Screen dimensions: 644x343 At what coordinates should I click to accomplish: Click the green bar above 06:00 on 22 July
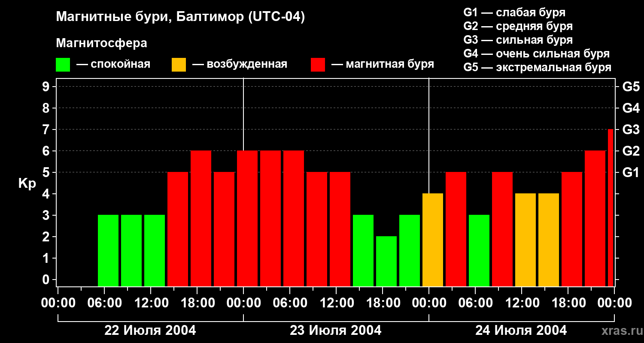(108, 250)
